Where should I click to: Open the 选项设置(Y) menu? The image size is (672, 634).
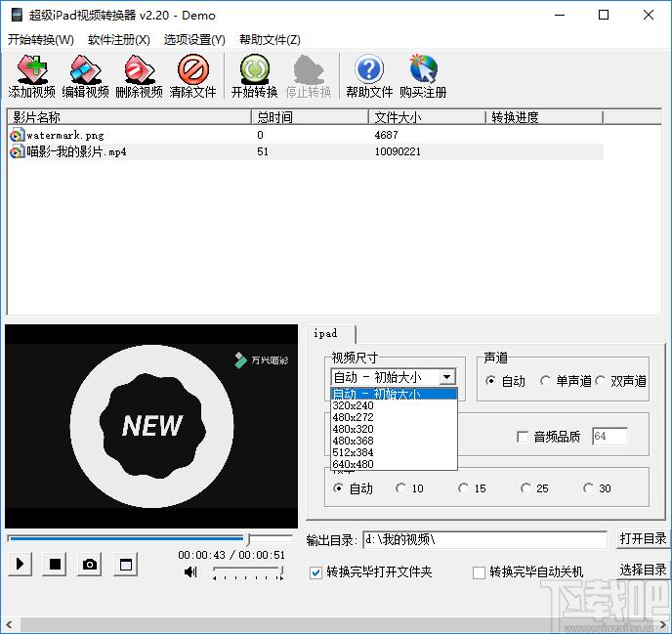click(194, 40)
